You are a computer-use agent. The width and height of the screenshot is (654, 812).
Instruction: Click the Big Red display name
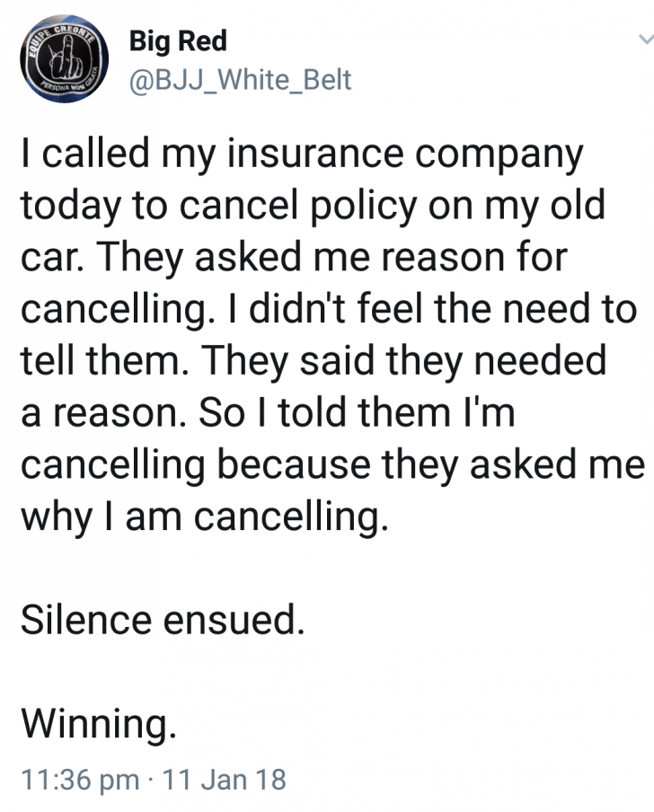tap(178, 40)
